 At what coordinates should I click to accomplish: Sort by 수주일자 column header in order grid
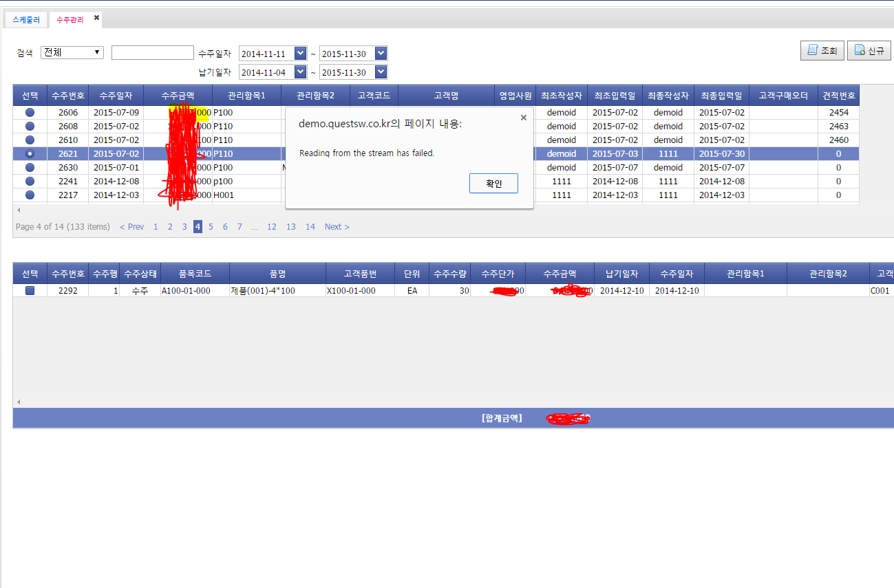[x=116, y=96]
